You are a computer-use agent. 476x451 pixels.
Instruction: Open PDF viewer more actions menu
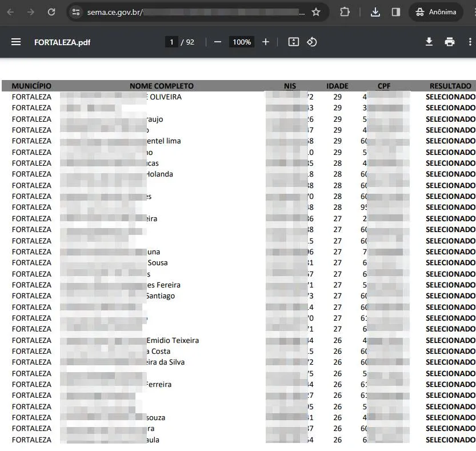(470, 42)
